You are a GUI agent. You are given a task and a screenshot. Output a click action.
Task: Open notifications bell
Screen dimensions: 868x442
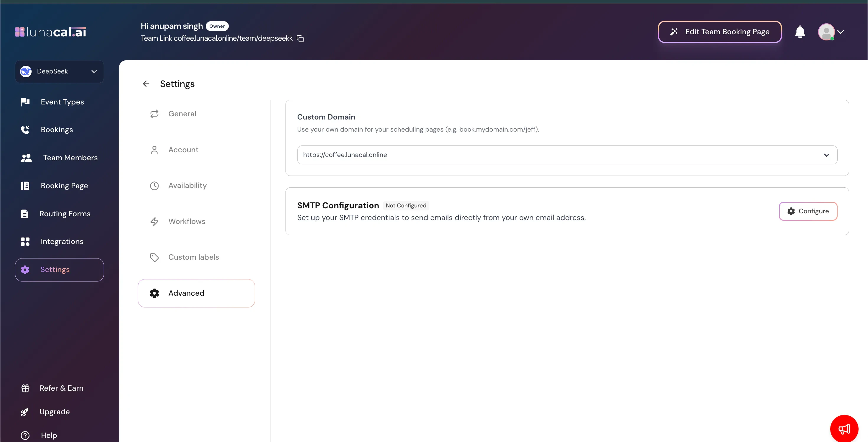[800, 32]
